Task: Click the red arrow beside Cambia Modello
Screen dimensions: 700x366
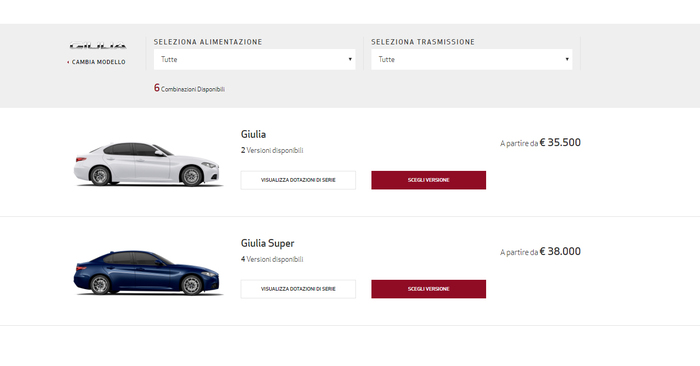Action: click(x=68, y=62)
